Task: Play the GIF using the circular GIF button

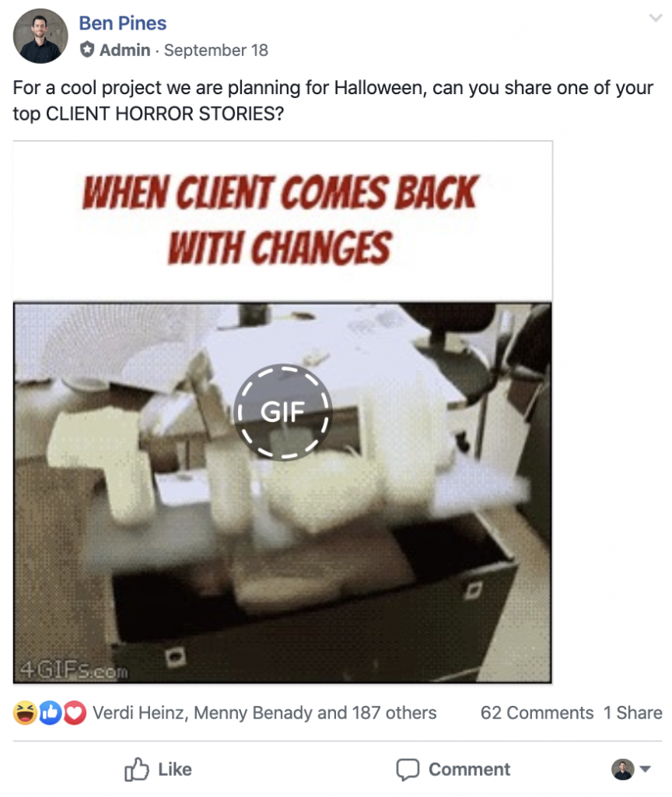Action: pos(283,412)
